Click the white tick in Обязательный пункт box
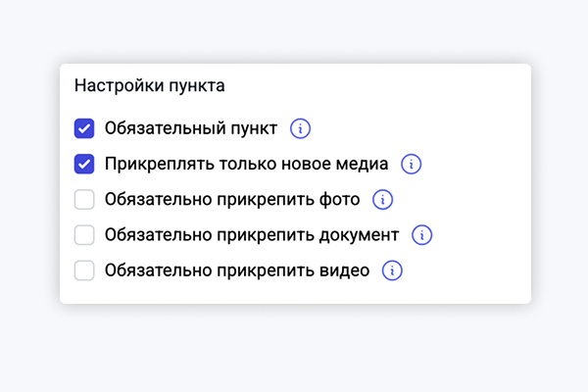588x392 pixels. tap(84, 128)
